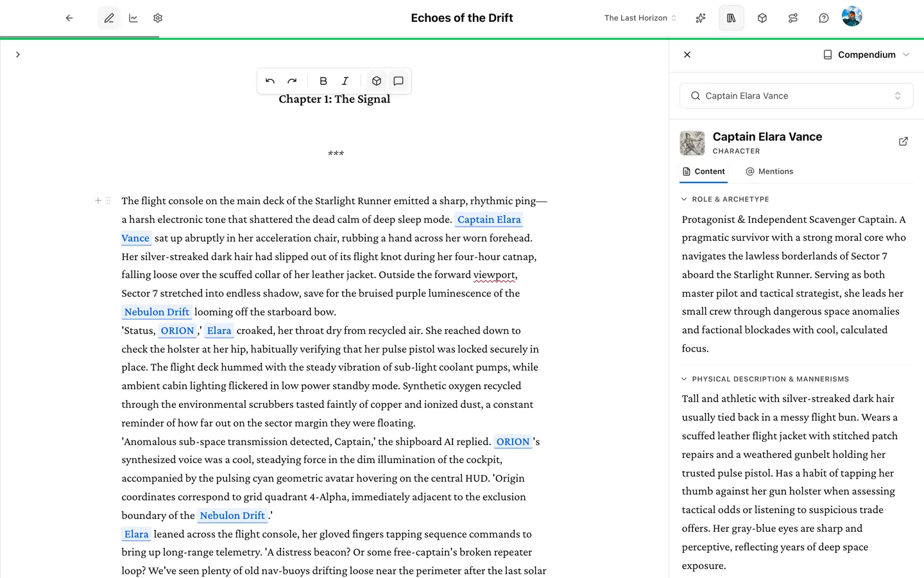Open the Compendium panel dropdown

pos(866,55)
